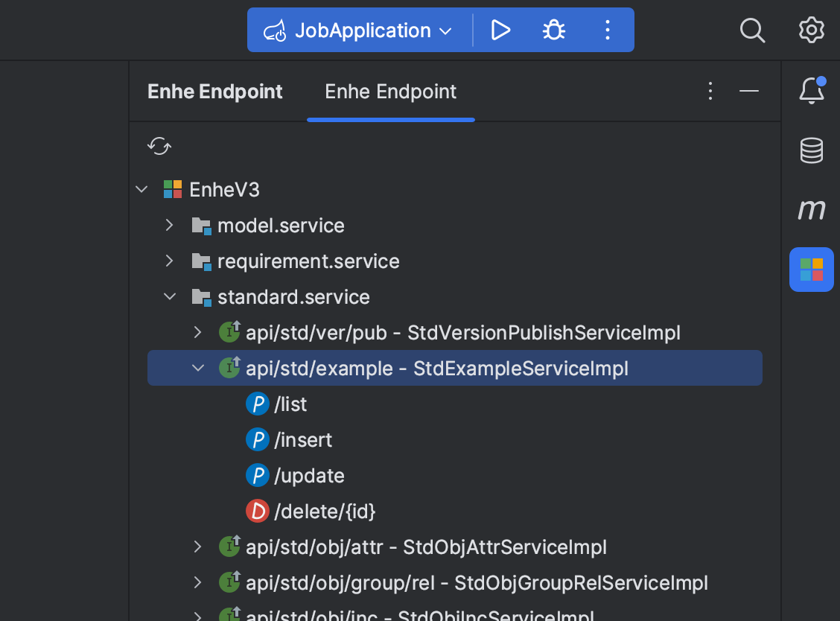840x621 pixels.
Task: Collapse the api/std/example endpoint group
Action: tap(197, 368)
